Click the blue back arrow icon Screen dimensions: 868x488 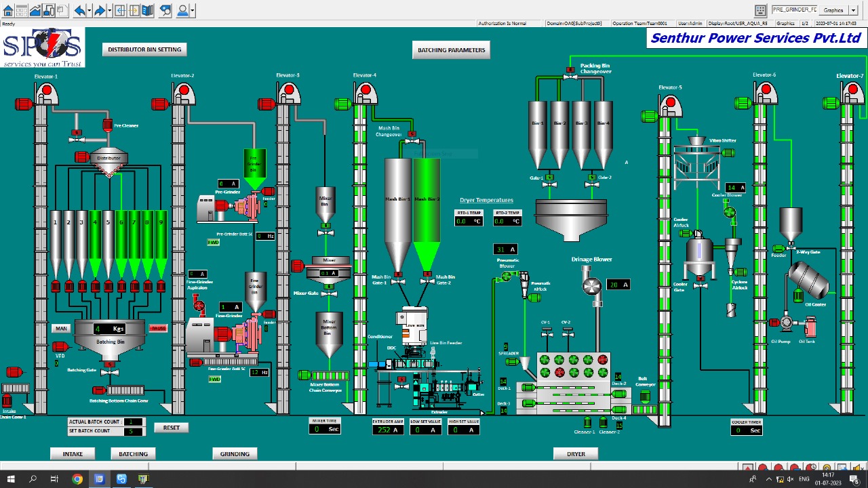tap(79, 10)
